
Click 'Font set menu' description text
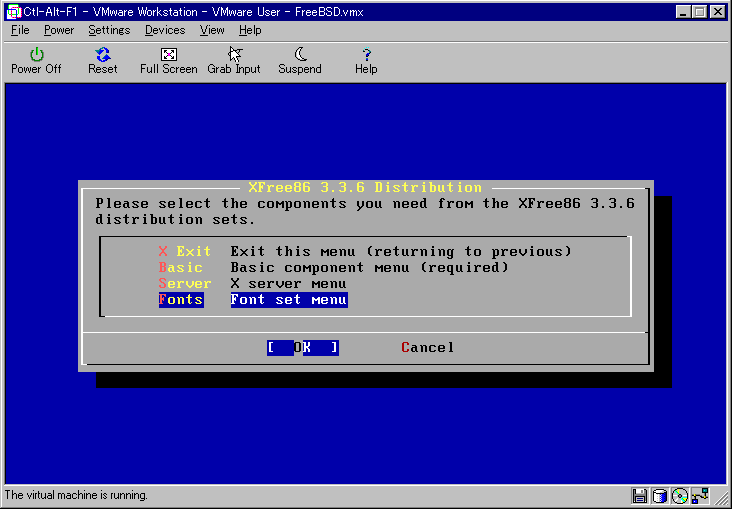pos(289,299)
